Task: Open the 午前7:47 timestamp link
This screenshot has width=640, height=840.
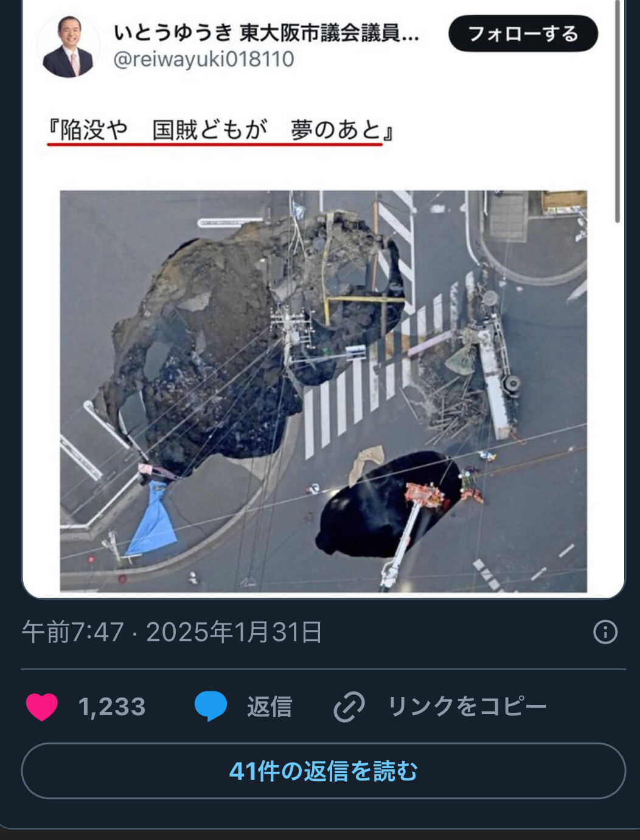Action: (x=73, y=632)
